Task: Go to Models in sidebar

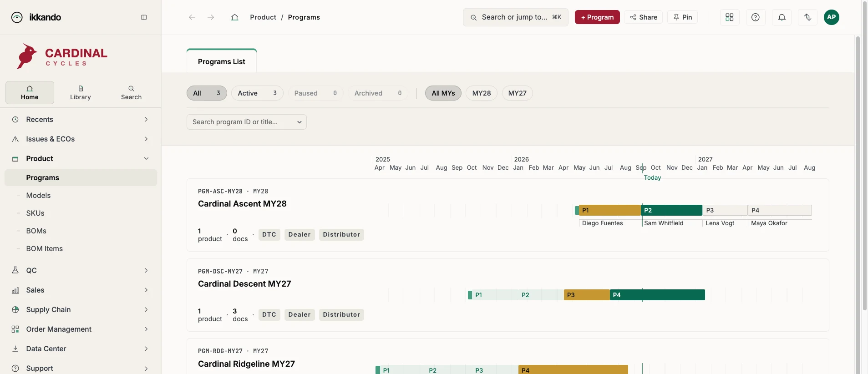Action: click(38, 196)
